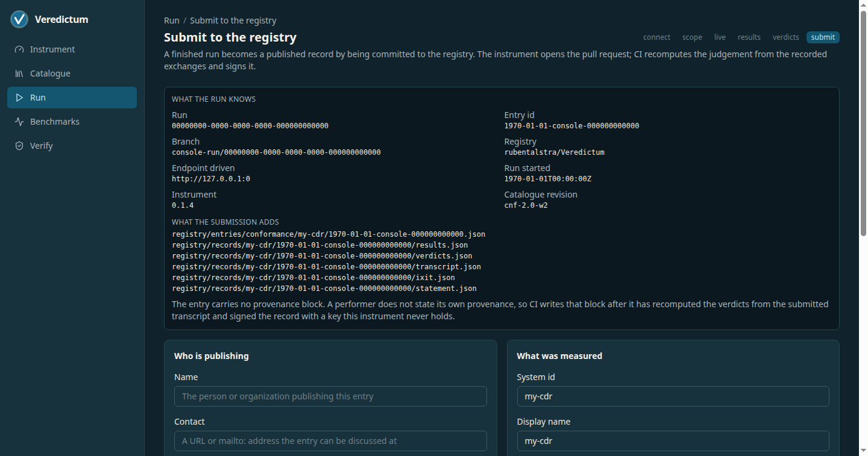Open the Instrument page in sidebar
The height and width of the screenshot is (456, 868).
(x=72, y=49)
